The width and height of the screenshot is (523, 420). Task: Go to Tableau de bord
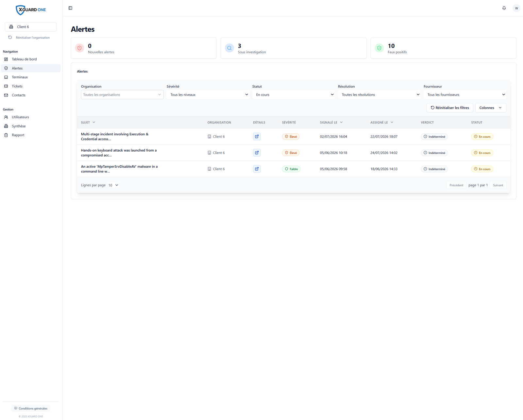[31, 59]
